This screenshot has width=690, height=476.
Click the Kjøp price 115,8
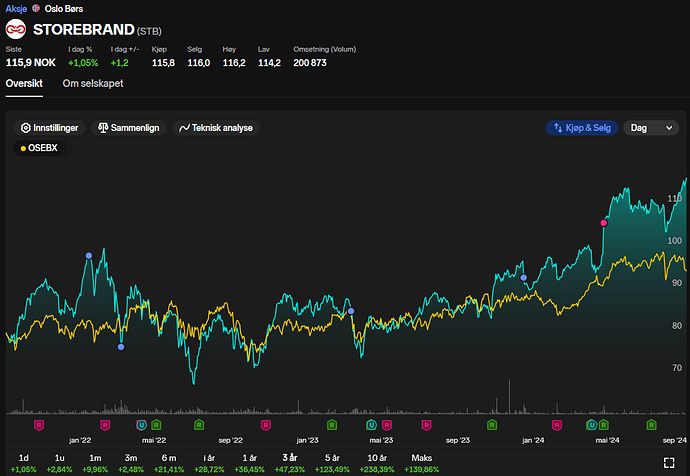click(163, 63)
